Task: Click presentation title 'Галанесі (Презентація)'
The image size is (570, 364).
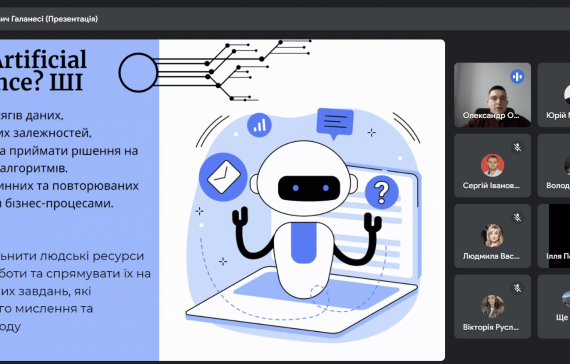Action: 55,19
